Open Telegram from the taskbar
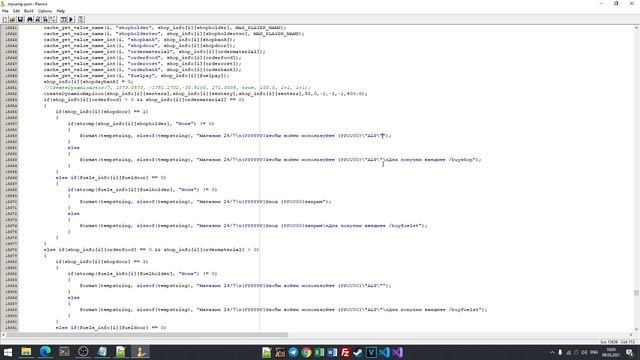Screen dimensions: 640x360 click(x=293, y=352)
